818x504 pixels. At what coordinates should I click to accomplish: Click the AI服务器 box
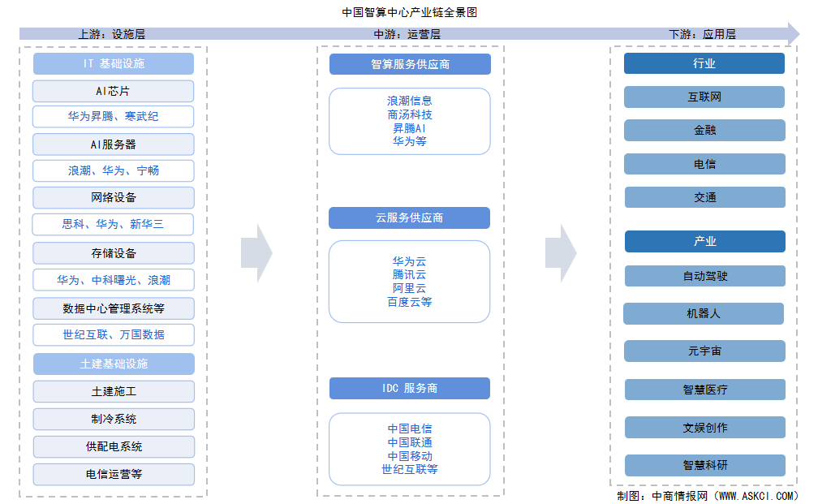pos(114,144)
